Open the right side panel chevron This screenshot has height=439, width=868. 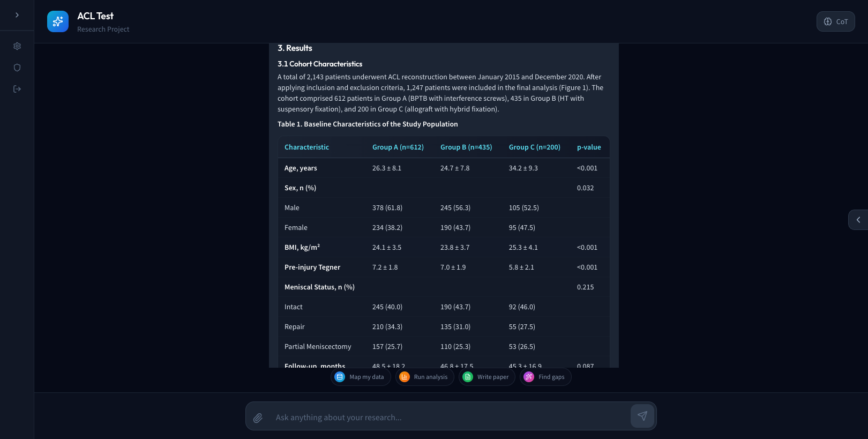pos(858,220)
